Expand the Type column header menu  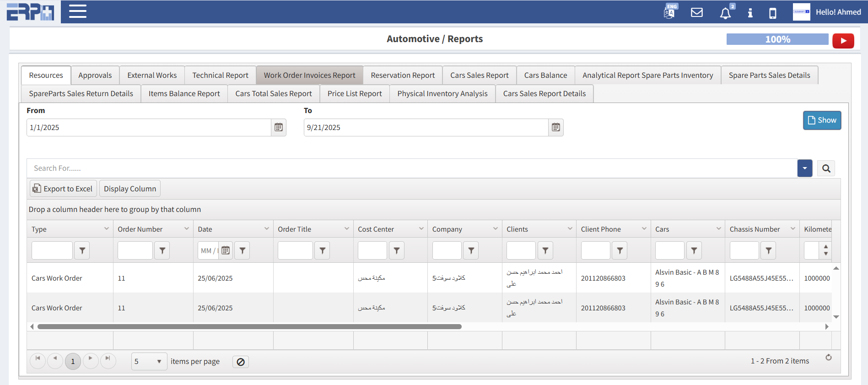click(x=106, y=229)
